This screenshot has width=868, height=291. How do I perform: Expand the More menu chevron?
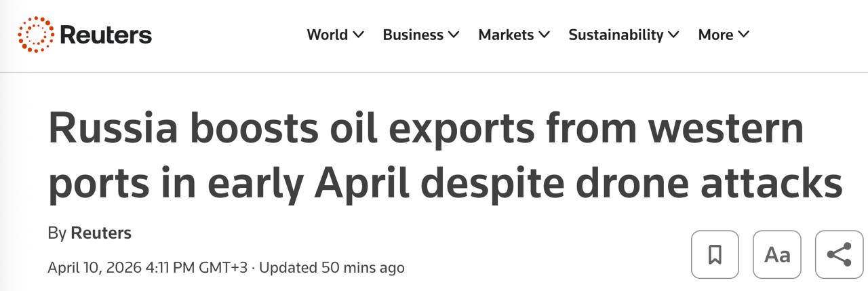pyautogui.click(x=744, y=35)
